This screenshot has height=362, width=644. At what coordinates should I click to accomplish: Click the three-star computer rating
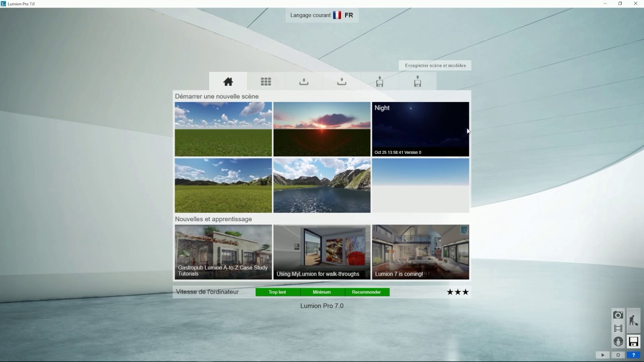[458, 292]
